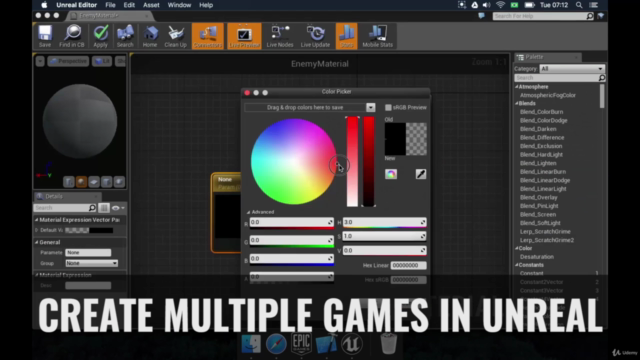Open the Unreal Editor application menu
The height and width of the screenshot is (360, 640).
point(76,5)
